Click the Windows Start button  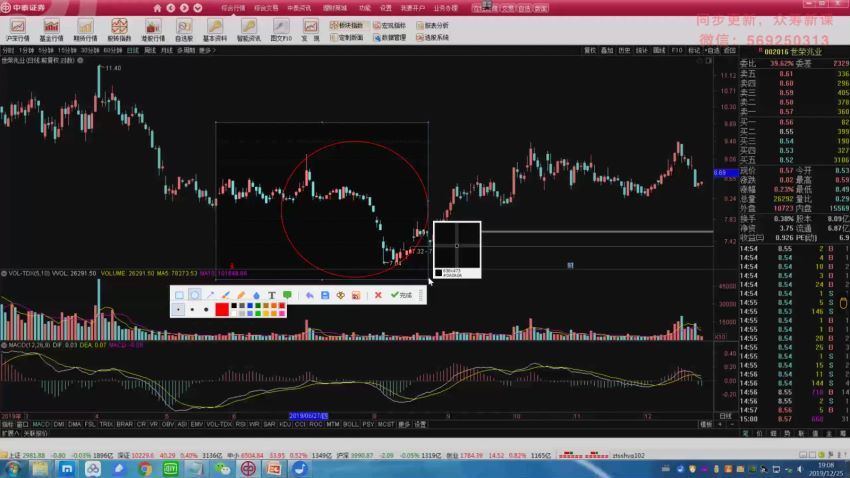pos(13,469)
